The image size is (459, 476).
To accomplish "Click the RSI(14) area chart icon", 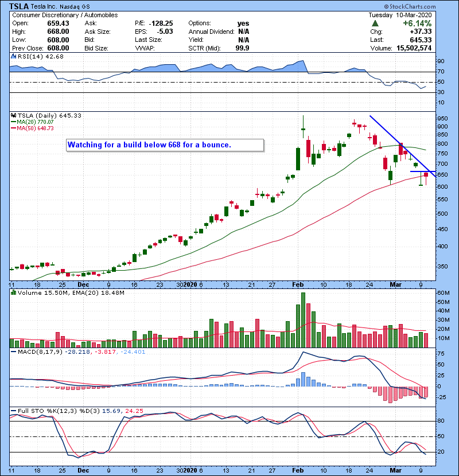I will [x=13, y=56].
